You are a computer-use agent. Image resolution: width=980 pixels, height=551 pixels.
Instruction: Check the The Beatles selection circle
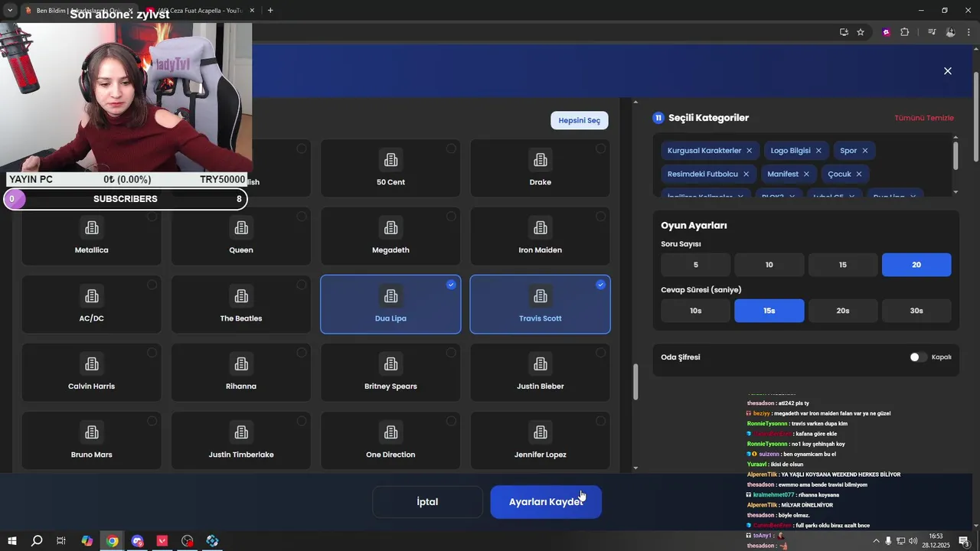click(x=302, y=285)
